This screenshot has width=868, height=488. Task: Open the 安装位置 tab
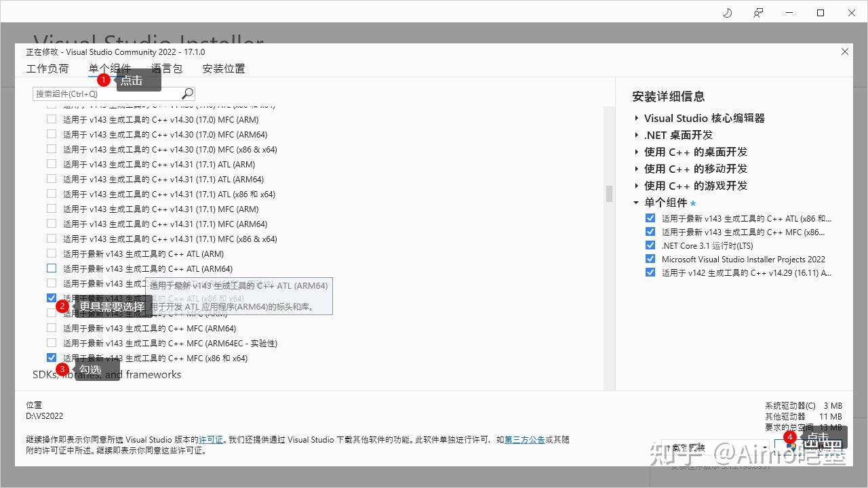click(x=223, y=68)
